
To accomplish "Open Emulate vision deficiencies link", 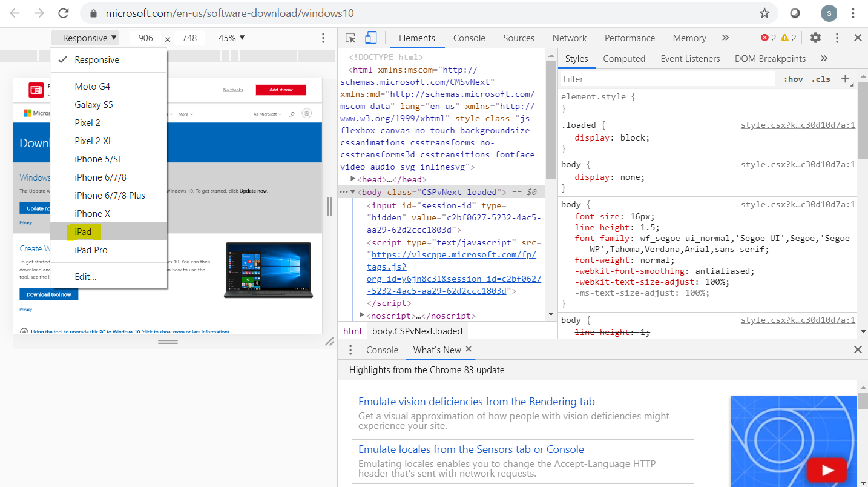I will click(x=476, y=402).
